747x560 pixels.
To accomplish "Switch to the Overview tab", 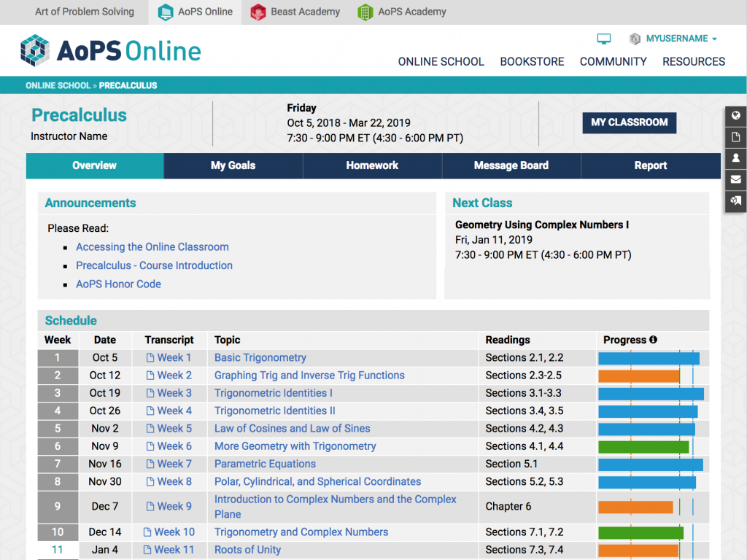I will pyautogui.click(x=95, y=166).
